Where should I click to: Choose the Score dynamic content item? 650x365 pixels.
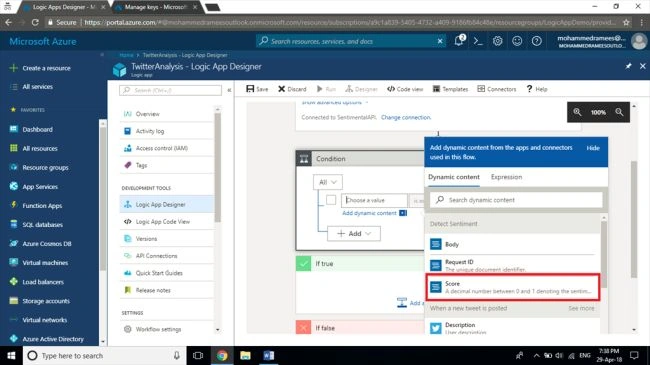click(513, 287)
